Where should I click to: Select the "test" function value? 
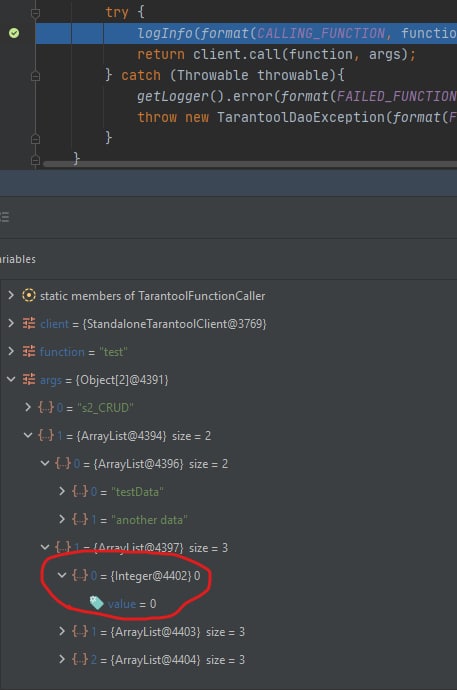pyautogui.click(x=113, y=352)
